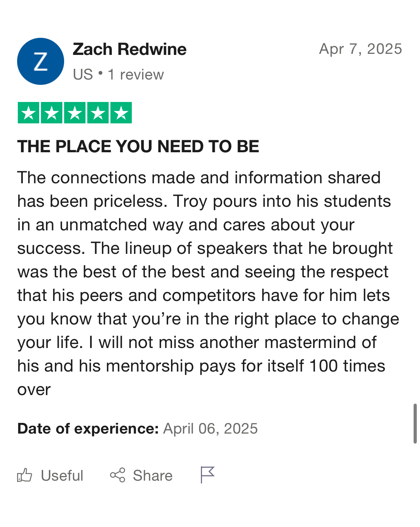
Task: Click the Apr 7, 2025 review date
Action: (361, 49)
